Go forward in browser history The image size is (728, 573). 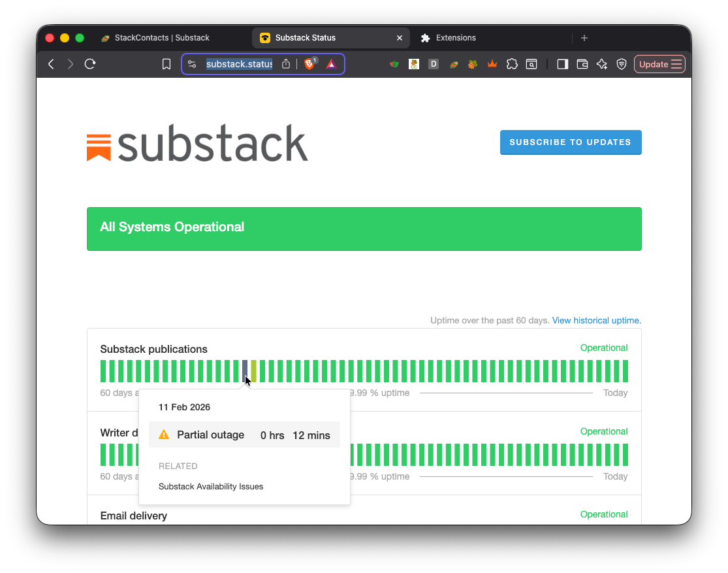pos(70,64)
